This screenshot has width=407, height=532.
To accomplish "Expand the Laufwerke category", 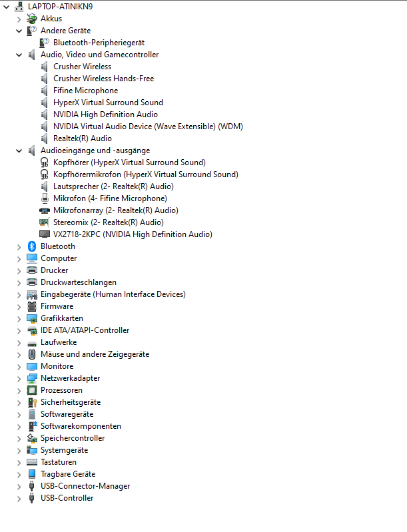I will [x=19, y=343].
